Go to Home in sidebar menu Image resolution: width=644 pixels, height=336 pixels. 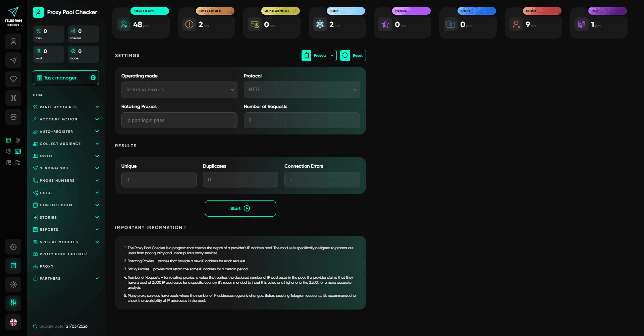(x=39, y=95)
